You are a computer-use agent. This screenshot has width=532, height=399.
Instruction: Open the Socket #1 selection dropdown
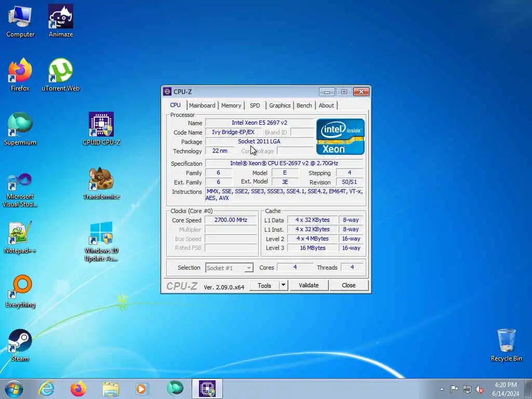(229, 268)
